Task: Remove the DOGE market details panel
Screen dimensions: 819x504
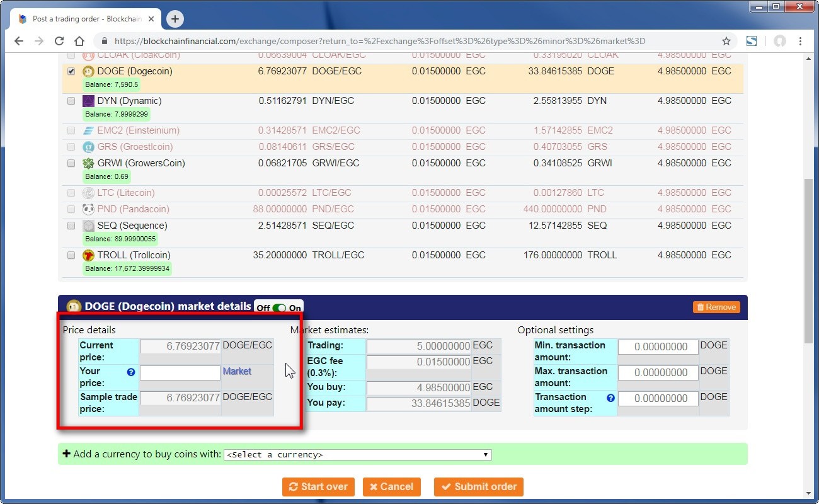Action: 716,307
